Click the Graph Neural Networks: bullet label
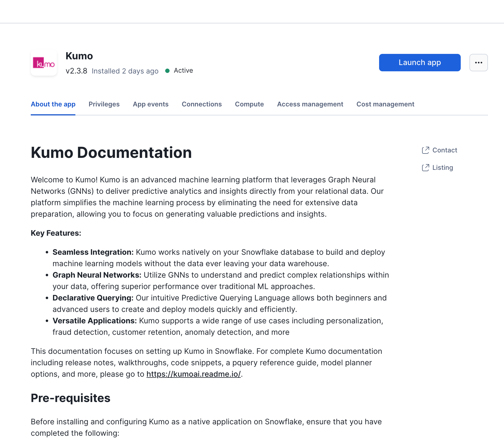Image resolution: width=504 pixels, height=448 pixels. coord(97,275)
